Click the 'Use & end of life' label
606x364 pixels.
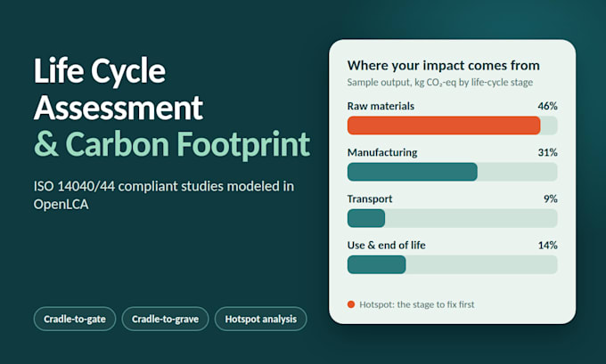tap(387, 245)
